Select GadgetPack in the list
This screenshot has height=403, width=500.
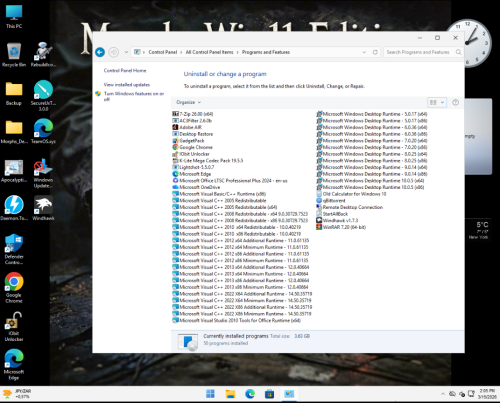pos(188,141)
